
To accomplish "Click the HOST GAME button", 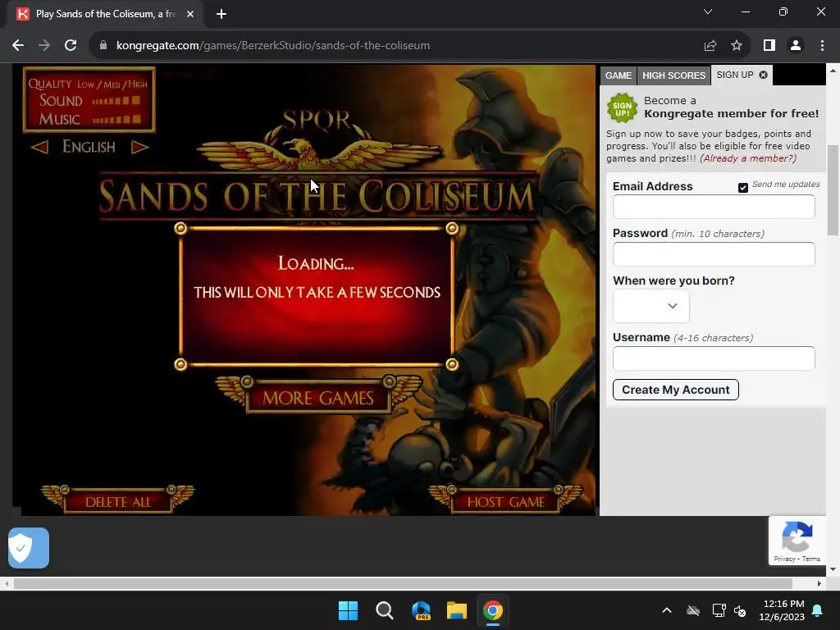I will click(505, 502).
